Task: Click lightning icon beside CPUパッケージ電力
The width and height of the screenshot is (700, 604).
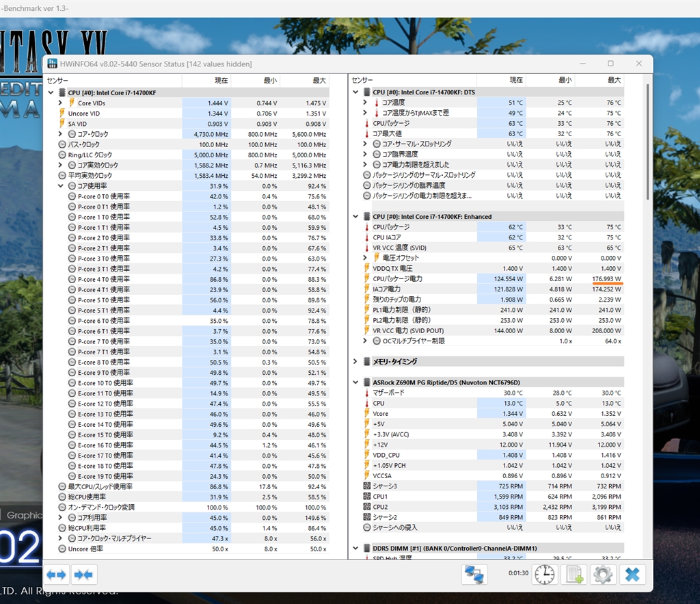Action: pos(367,279)
